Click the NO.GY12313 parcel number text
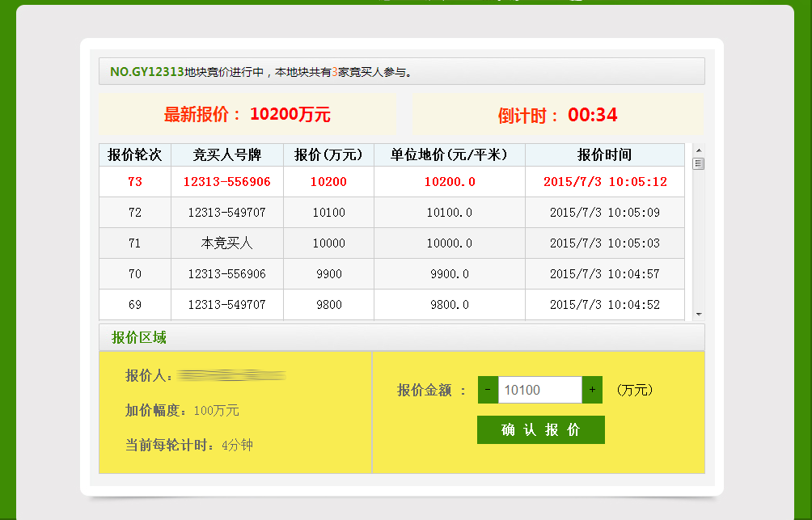This screenshot has height=520, width=812. (x=146, y=72)
